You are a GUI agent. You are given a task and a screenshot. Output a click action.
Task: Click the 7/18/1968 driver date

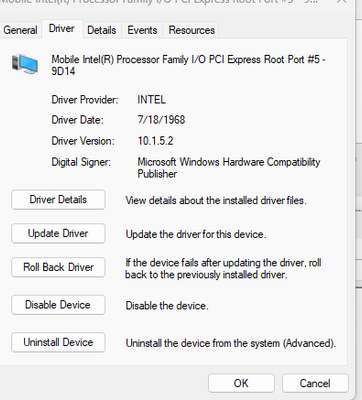click(161, 120)
